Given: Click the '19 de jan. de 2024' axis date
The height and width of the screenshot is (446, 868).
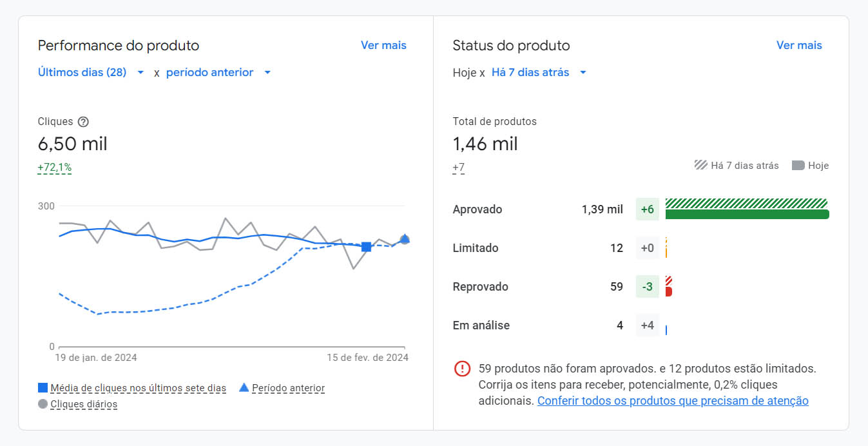Looking at the screenshot, I should (x=97, y=357).
